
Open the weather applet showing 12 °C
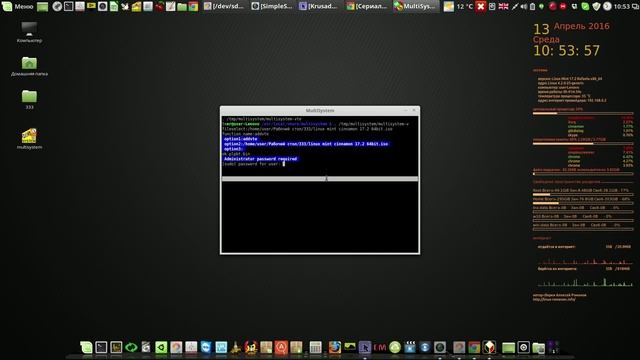tap(458, 6)
